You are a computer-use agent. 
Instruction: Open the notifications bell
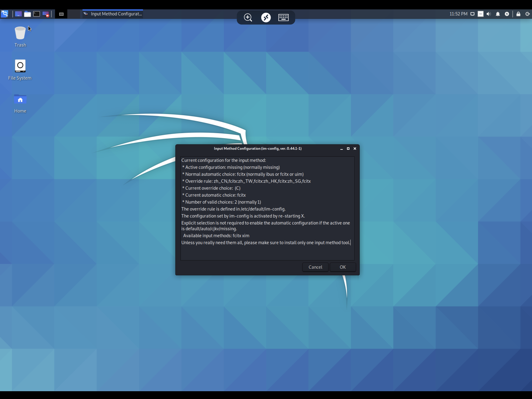click(498, 14)
